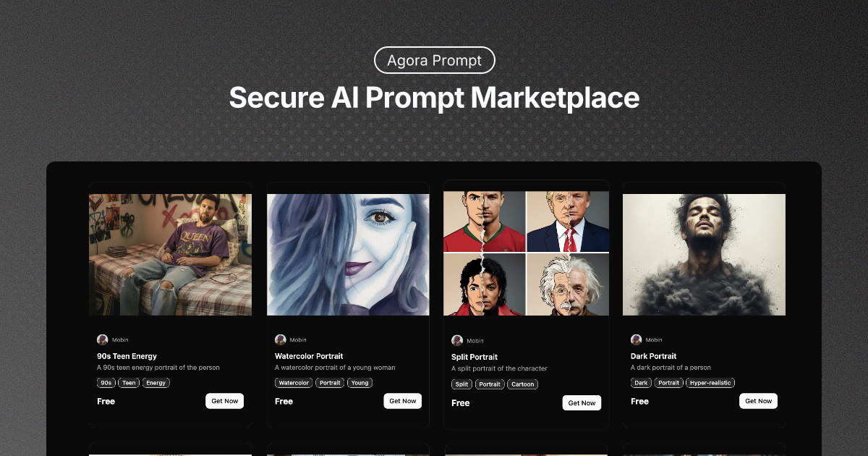Open the Split Portrait card thumbnail
The image size is (868, 456).
pyautogui.click(x=526, y=253)
